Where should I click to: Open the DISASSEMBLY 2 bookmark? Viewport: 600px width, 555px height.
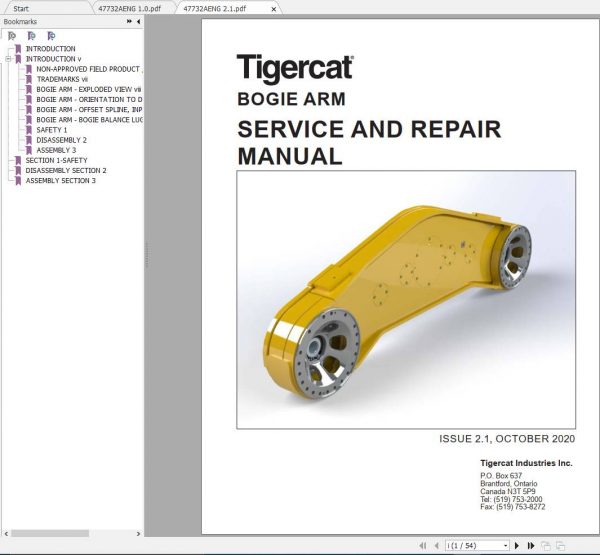tap(62, 140)
